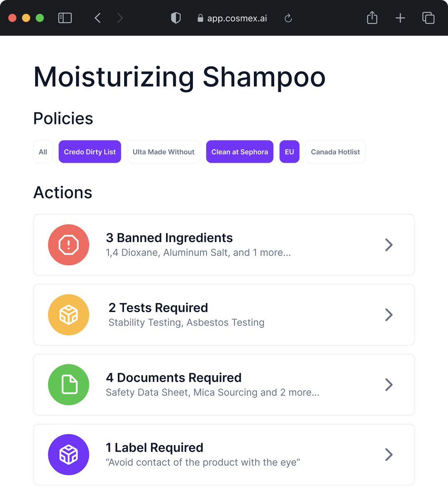
Task: Click the app.cosmex.ai address bar
Action: click(232, 18)
